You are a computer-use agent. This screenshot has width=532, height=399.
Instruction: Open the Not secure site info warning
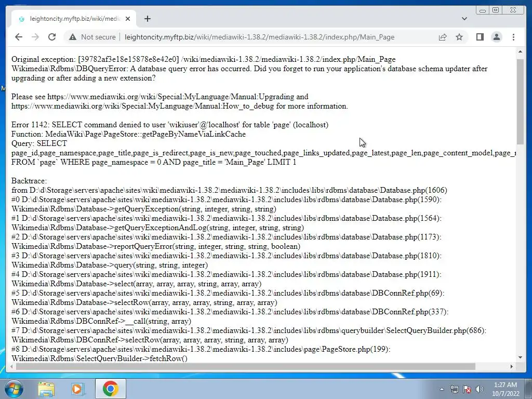click(92, 37)
